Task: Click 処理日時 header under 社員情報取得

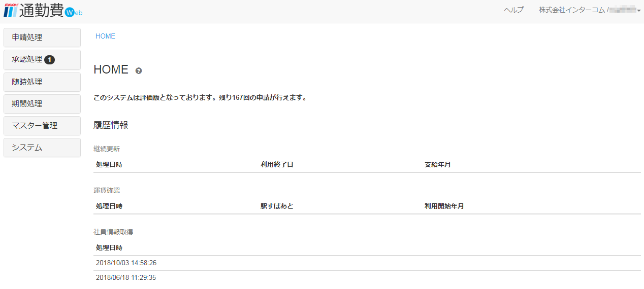Action: click(109, 248)
